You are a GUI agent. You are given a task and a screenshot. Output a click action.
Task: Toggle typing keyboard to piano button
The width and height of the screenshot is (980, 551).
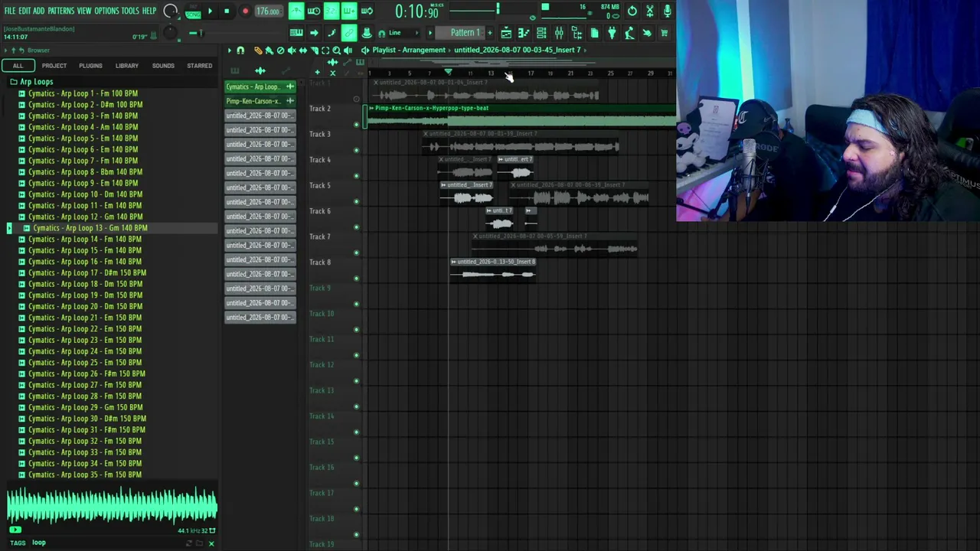296,33
